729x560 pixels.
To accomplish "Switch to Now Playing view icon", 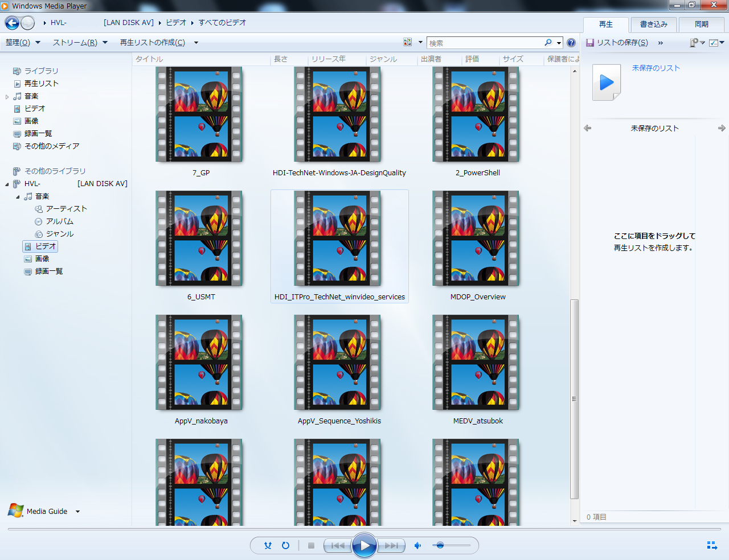I will coord(712,545).
